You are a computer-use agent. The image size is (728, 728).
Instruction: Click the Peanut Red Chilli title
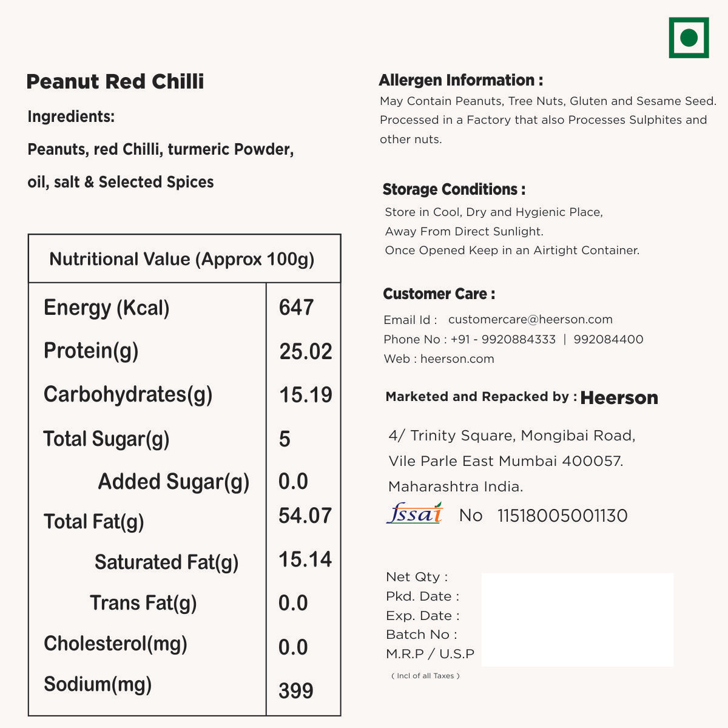pos(115,81)
